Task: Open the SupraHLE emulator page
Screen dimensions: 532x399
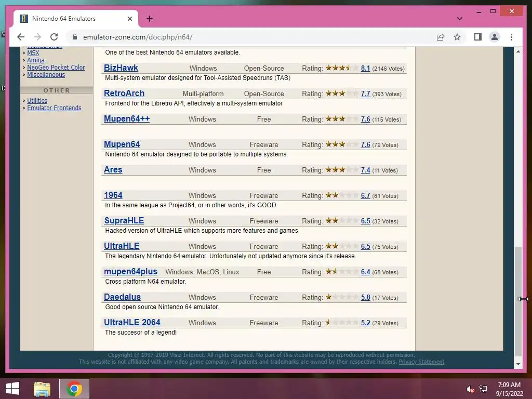Action: [124, 220]
